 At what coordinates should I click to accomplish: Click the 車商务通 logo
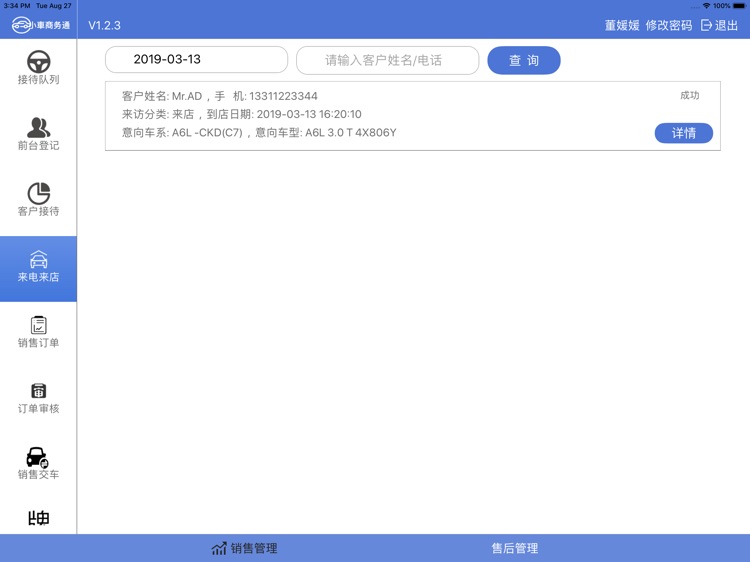(41, 25)
